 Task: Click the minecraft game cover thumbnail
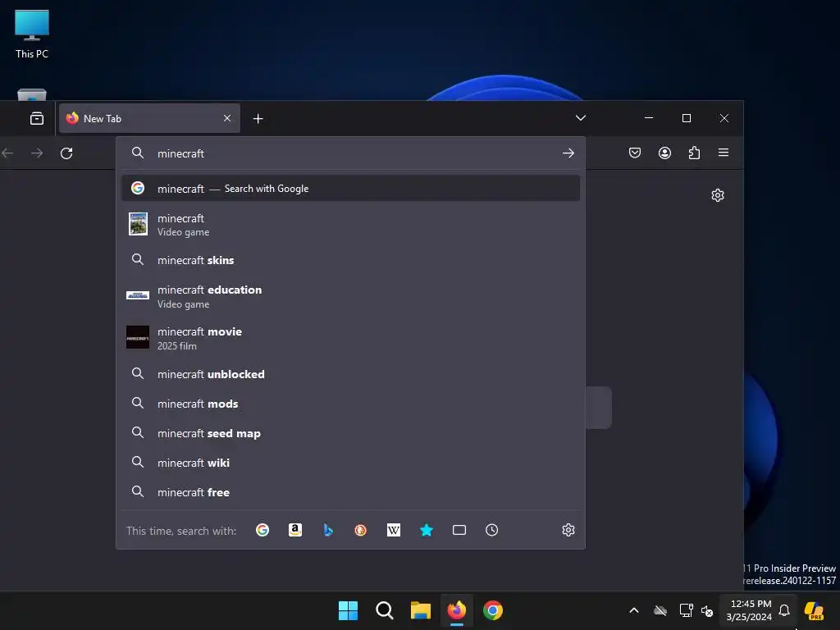click(x=138, y=224)
